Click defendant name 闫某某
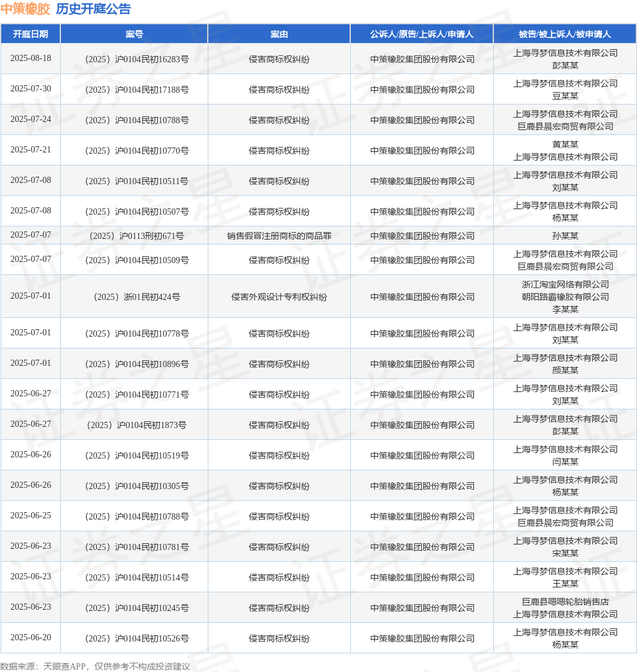637x672 pixels. tap(565, 462)
